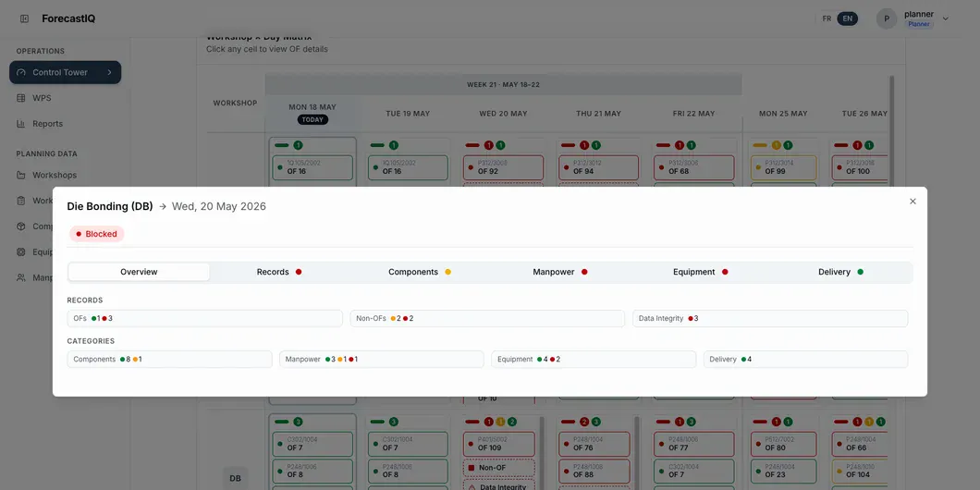980x490 pixels.
Task: Click the matrix vertical scrollbar
Action: point(891,131)
